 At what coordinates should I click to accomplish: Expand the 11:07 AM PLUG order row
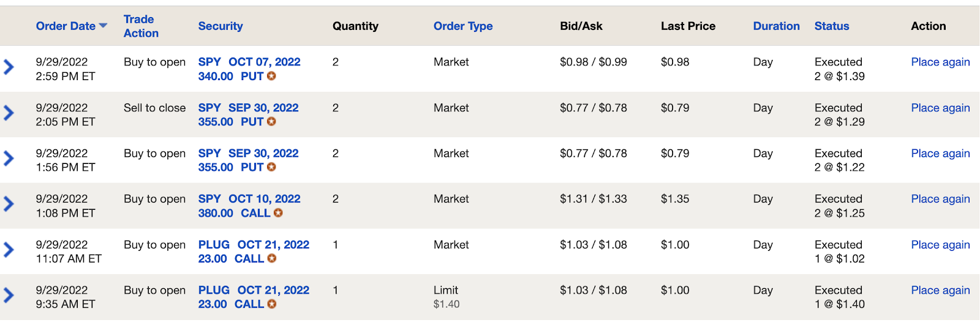pyautogui.click(x=9, y=250)
